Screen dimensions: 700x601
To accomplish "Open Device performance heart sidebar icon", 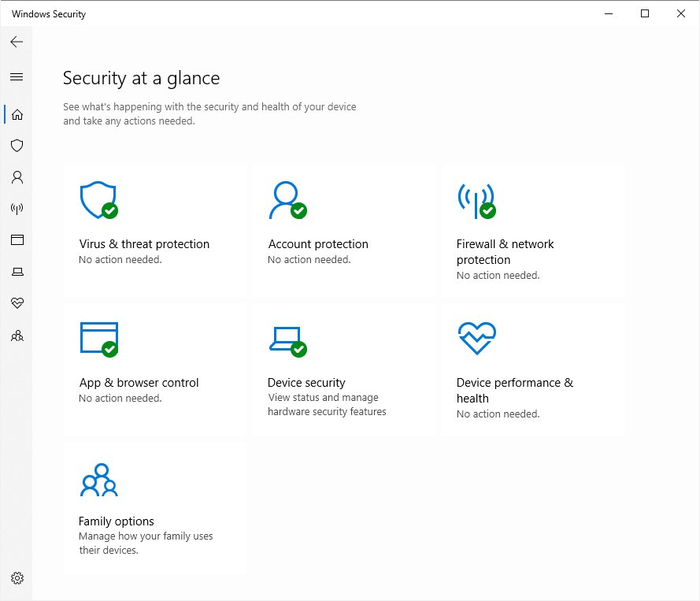I will coord(17,303).
